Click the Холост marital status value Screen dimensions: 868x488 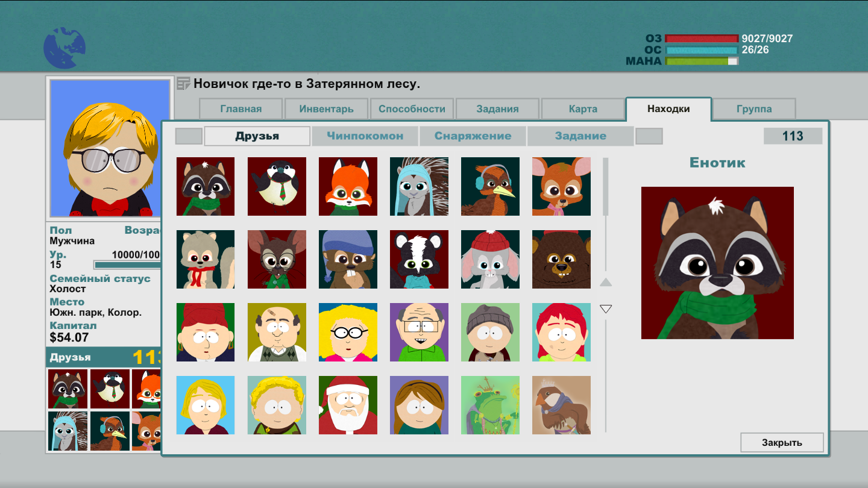[x=68, y=289]
